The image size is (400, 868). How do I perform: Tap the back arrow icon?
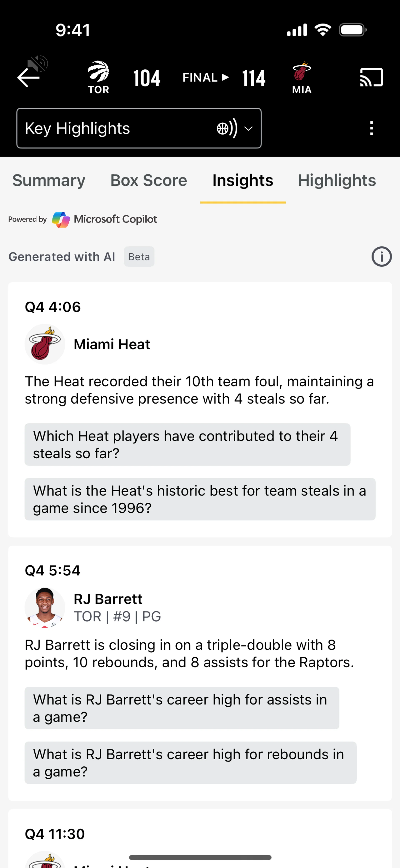28,78
